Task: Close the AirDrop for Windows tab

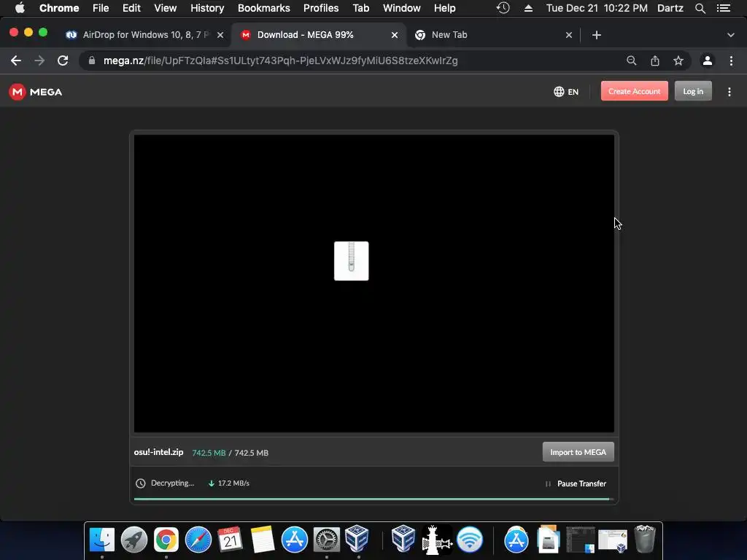Action: tap(220, 35)
